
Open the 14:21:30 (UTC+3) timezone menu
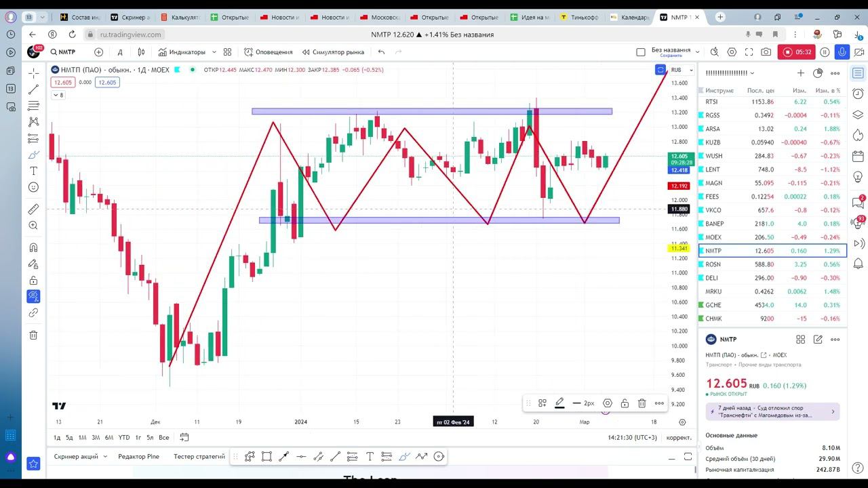tap(632, 437)
